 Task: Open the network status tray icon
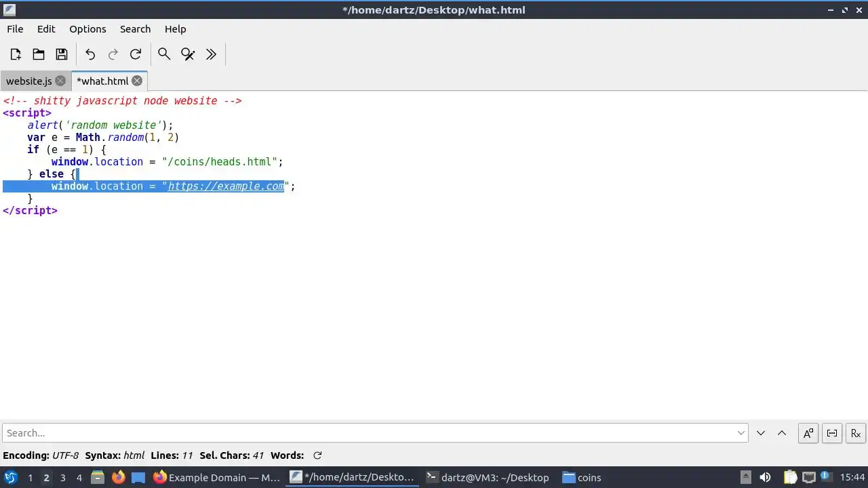[808, 477]
